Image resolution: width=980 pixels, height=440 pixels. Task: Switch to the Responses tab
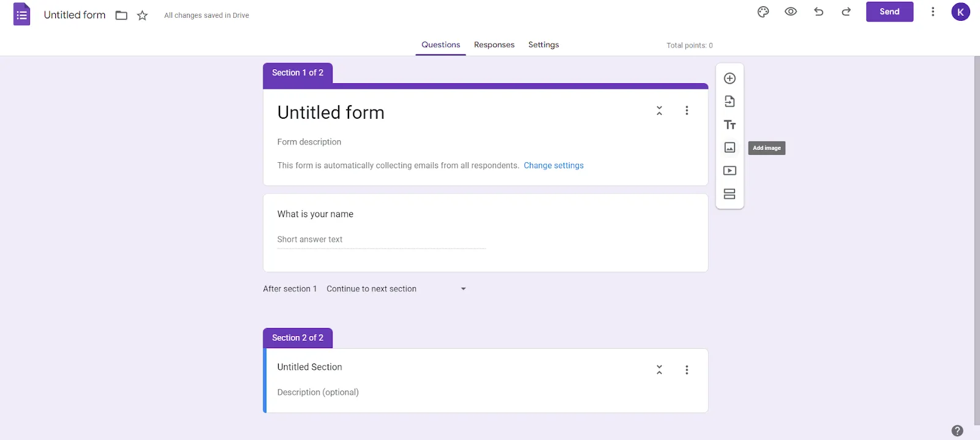click(494, 45)
